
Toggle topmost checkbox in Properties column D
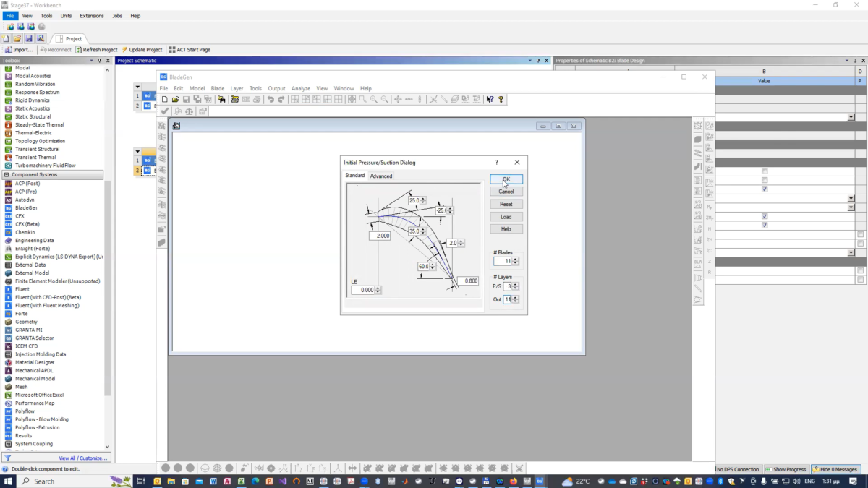860,234
